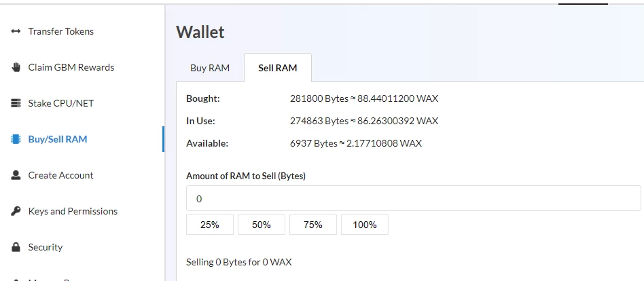This screenshot has width=644, height=281.
Task: Click the Transfer Tokens arrows icon
Action: 16,32
